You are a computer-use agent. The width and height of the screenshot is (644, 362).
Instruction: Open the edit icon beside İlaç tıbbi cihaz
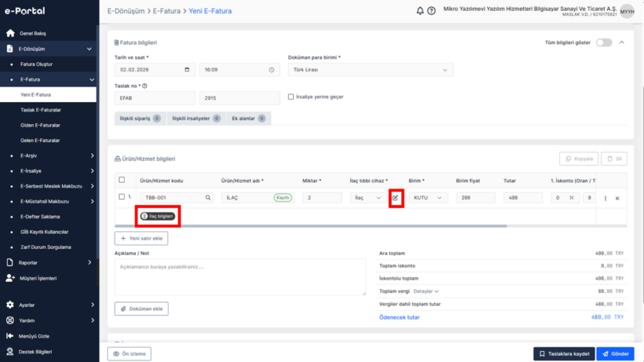395,198
